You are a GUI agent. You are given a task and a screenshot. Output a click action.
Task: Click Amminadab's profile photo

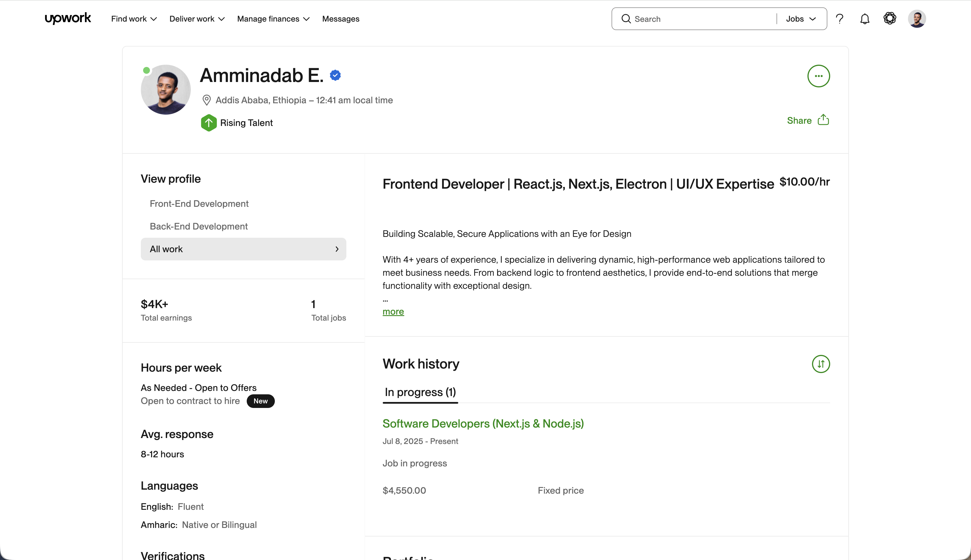pyautogui.click(x=165, y=89)
